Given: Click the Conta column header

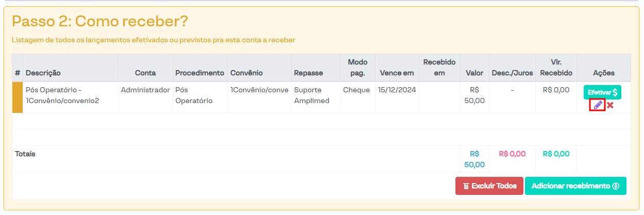Looking at the screenshot, I should 145,73.
